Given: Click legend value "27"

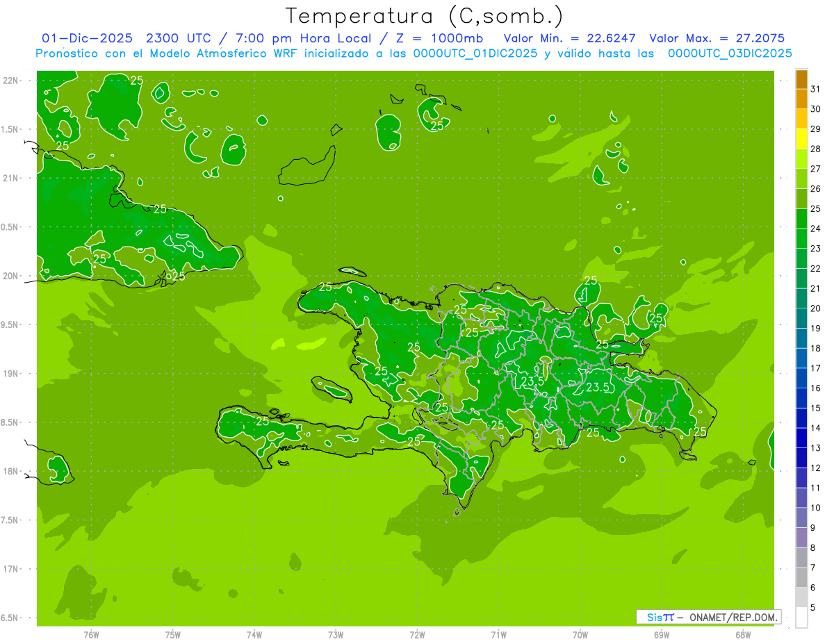Looking at the screenshot, I should point(815,169).
